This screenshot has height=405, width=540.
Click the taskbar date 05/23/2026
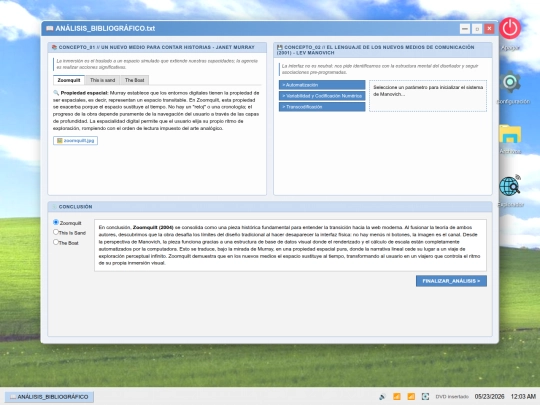489,397
